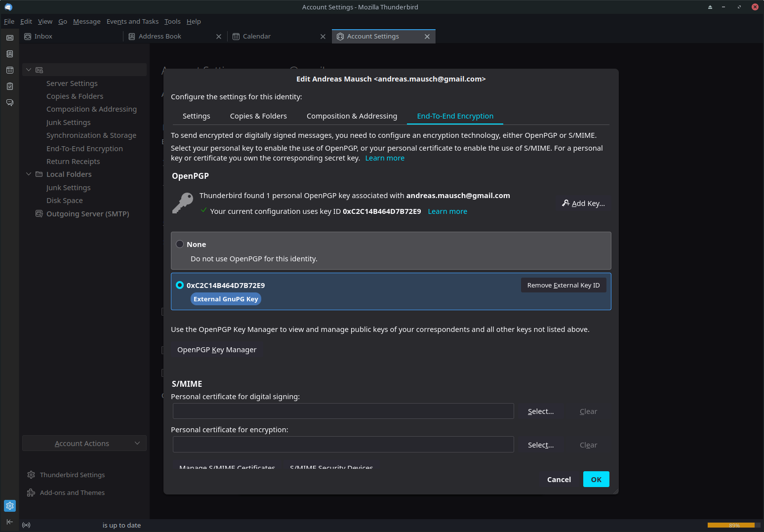This screenshot has width=764, height=532.
Task: Open the Tools menu
Action: coord(172,21)
